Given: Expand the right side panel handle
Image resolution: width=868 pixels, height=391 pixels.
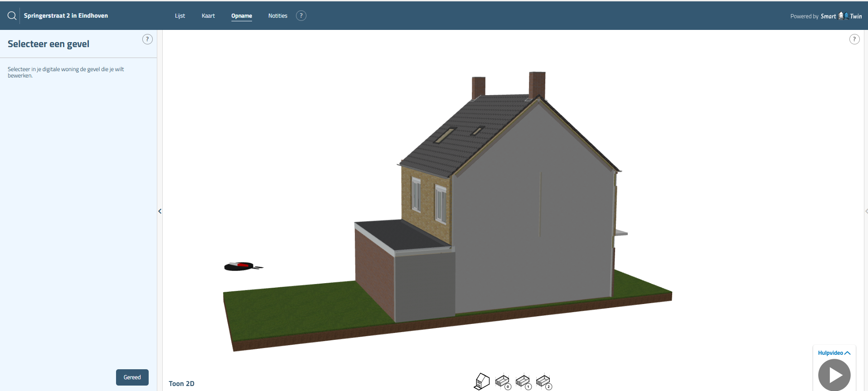Looking at the screenshot, I should [866, 211].
